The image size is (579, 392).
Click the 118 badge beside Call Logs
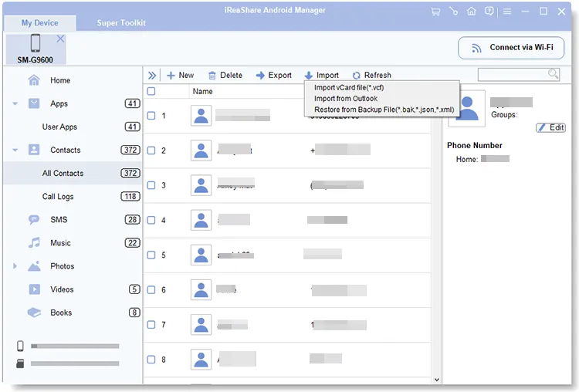(x=130, y=196)
